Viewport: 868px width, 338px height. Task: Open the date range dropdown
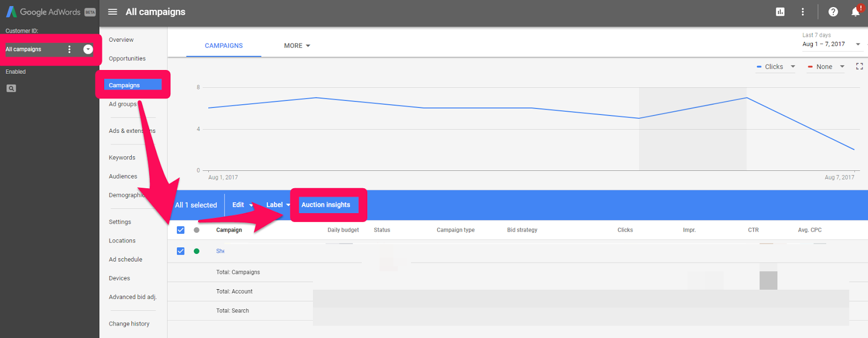(x=831, y=44)
